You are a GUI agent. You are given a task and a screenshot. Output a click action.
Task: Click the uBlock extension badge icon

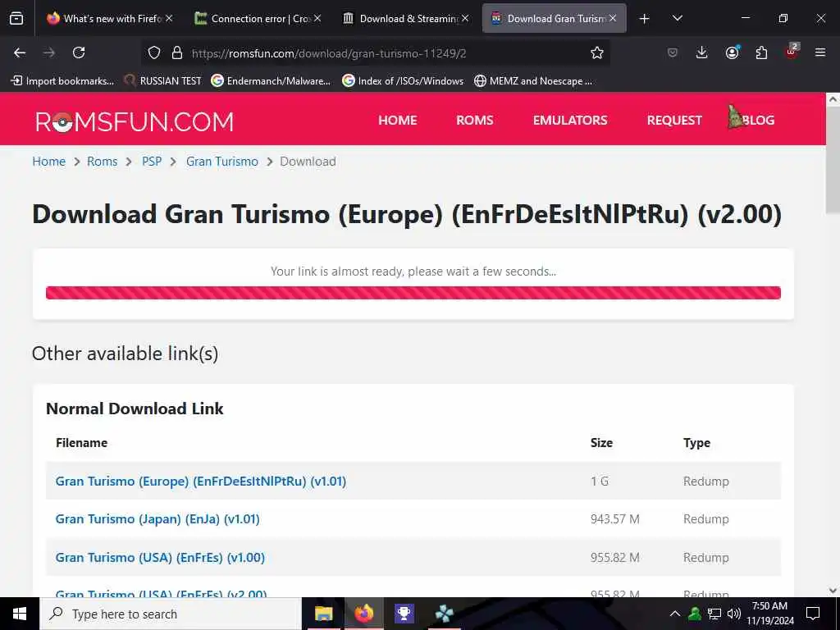(x=792, y=52)
